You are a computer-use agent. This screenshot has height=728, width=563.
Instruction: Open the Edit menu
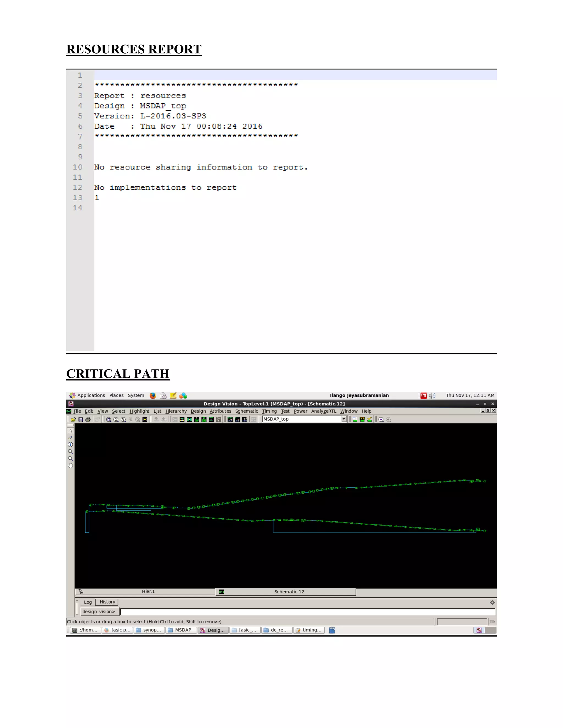(89, 411)
